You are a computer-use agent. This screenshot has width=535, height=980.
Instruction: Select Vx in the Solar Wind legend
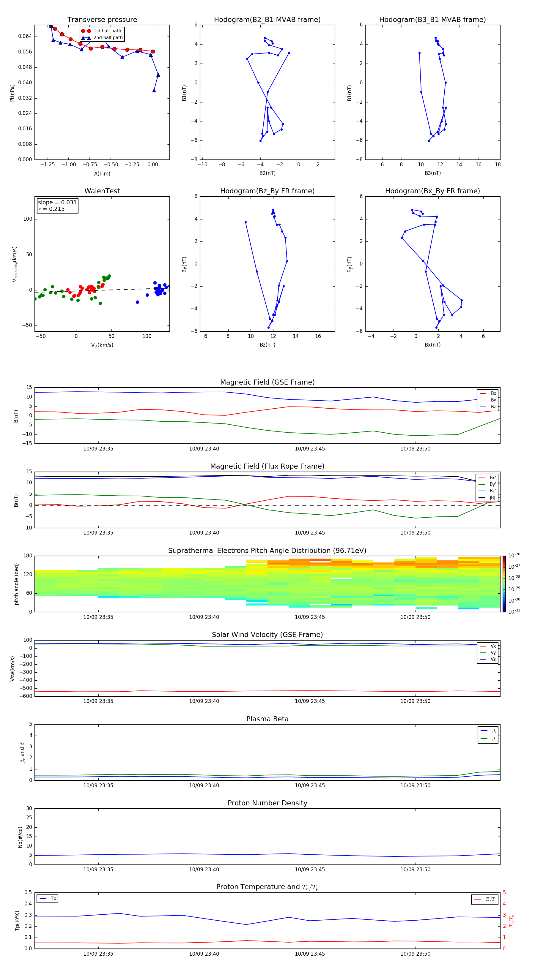488,646
